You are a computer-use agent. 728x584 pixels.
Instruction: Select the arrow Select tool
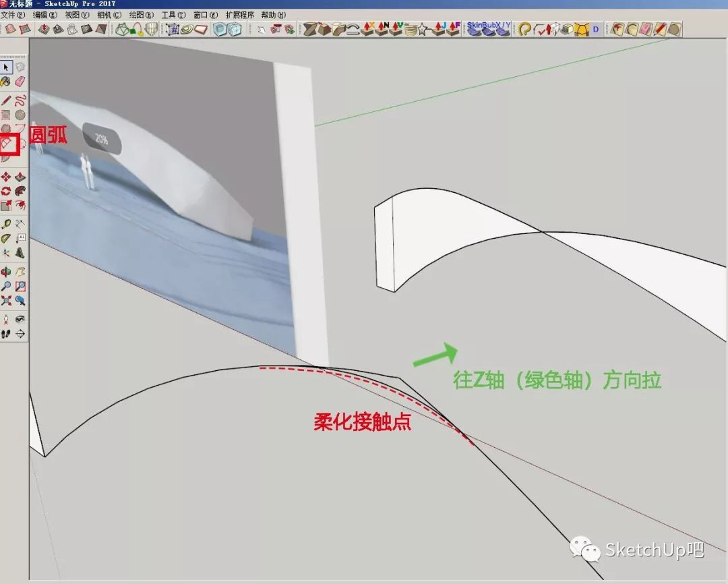6,67
